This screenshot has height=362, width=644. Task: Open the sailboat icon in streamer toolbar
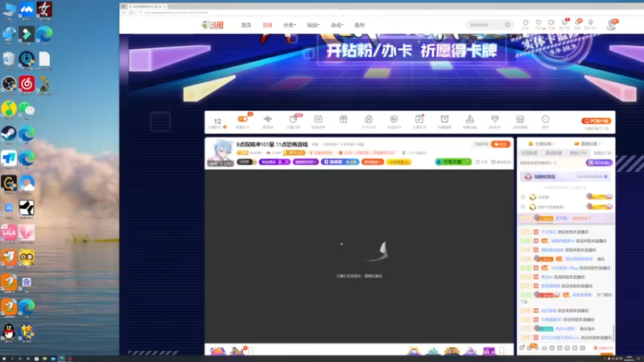469,119
